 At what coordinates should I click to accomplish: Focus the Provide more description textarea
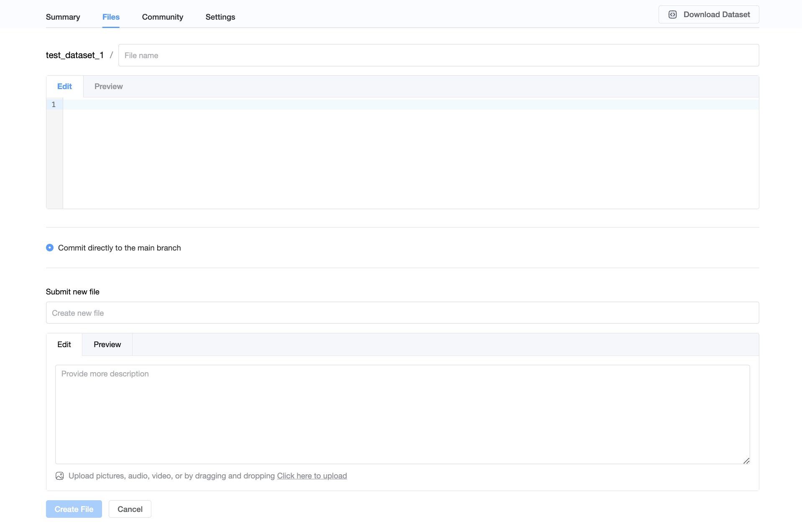coord(402,414)
